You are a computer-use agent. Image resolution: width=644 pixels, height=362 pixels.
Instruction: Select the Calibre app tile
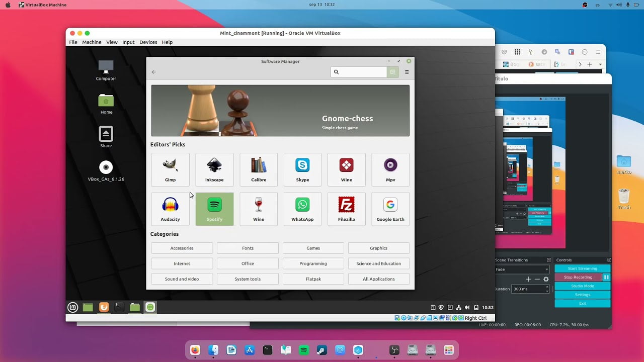click(259, 169)
